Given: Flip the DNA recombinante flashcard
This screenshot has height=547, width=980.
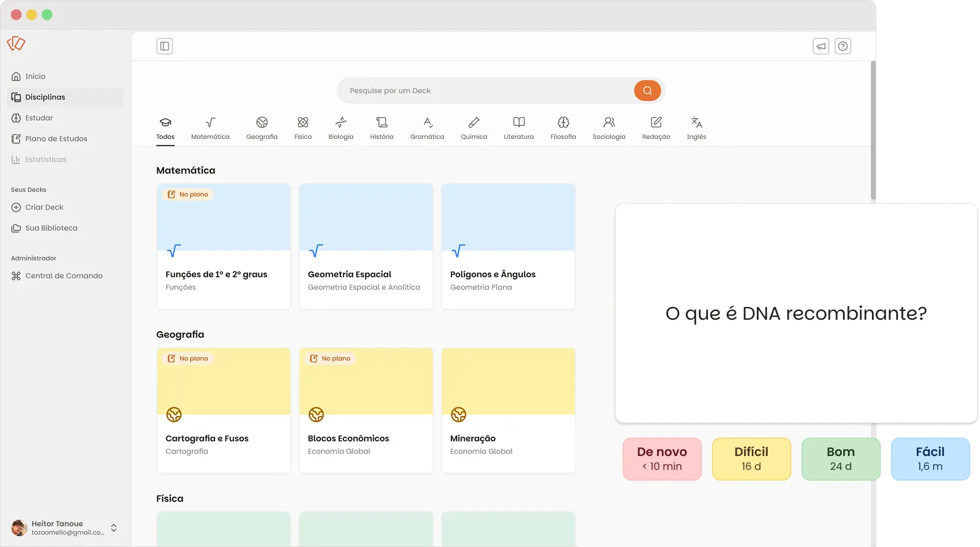Looking at the screenshot, I should 796,313.
